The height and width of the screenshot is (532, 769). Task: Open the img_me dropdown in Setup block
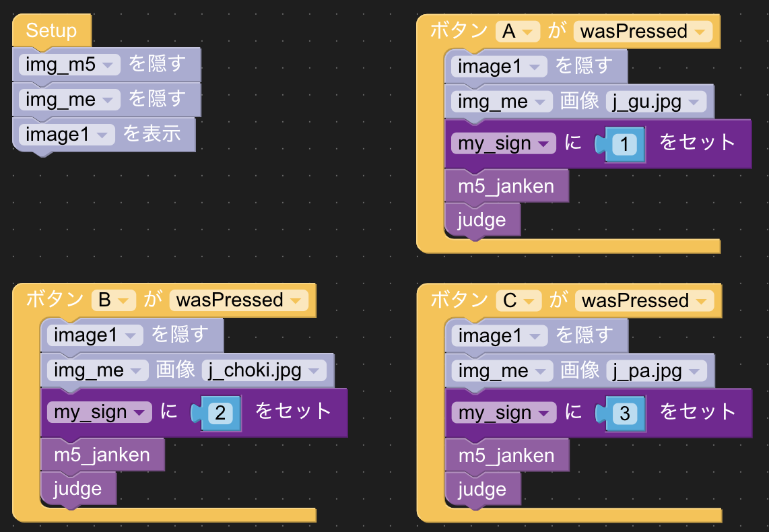point(67,99)
